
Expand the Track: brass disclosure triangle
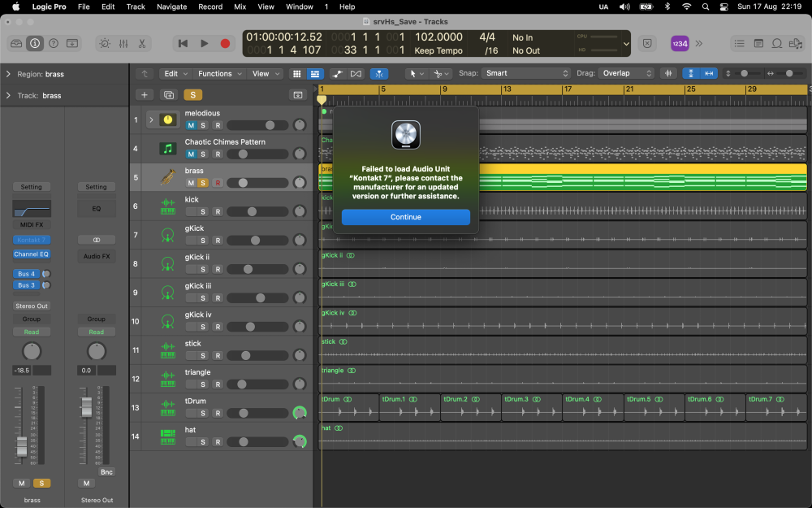(8, 95)
